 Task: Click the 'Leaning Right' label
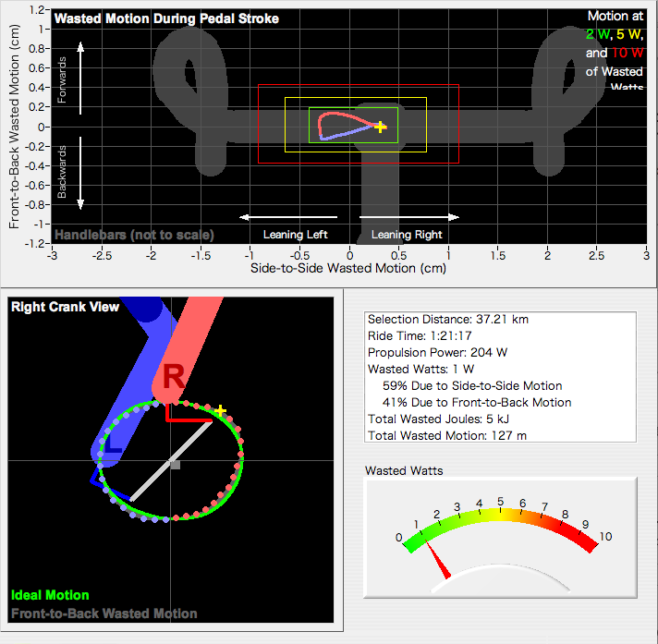click(407, 235)
